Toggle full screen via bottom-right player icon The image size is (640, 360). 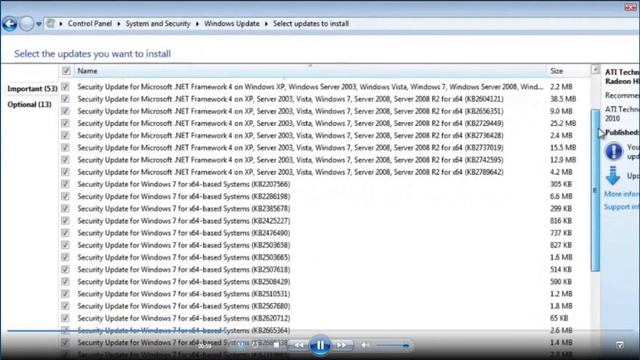[x=620, y=345]
